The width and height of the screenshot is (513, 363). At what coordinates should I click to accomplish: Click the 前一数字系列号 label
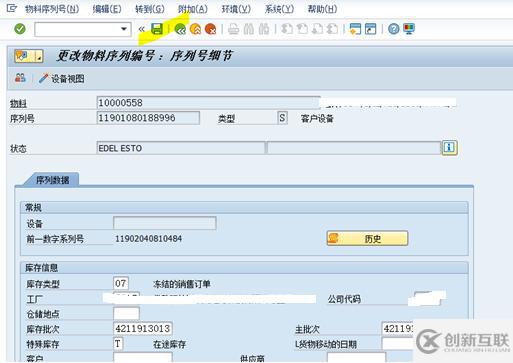coord(55,239)
